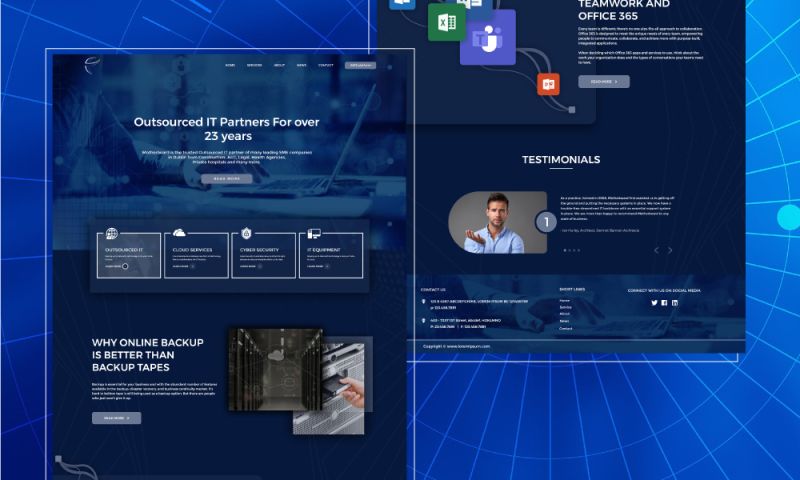800x480 pixels.
Task: Open the Services item in the navigation bar
Action: [x=254, y=65]
